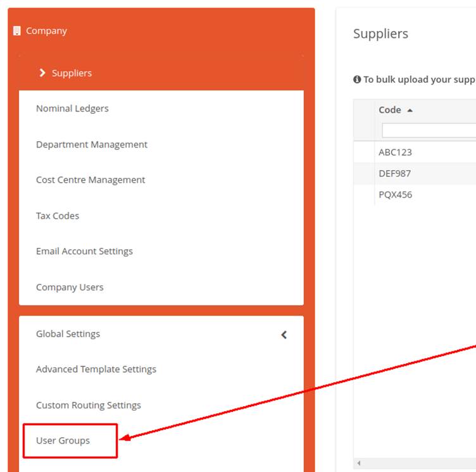Open Cost Centre Management page
Screen dimensions: 476x472
pyautogui.click(x=91, y=180)
